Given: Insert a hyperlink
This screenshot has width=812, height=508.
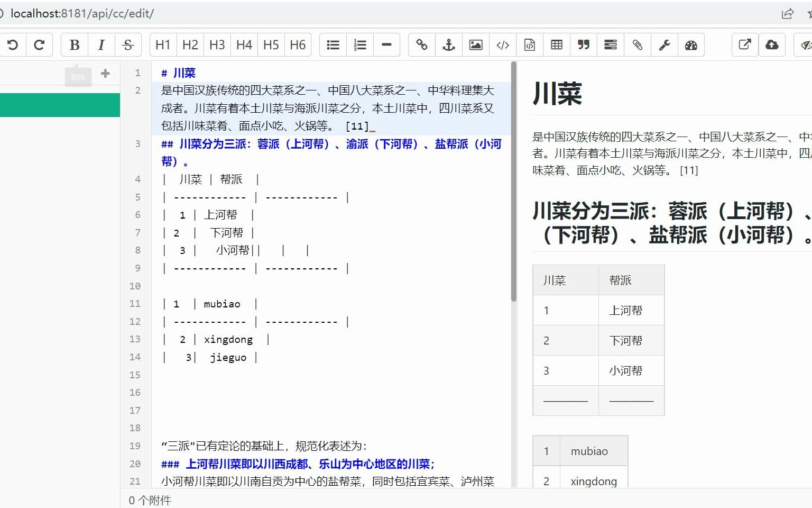Looking at the screenshot, I should 422,45.
